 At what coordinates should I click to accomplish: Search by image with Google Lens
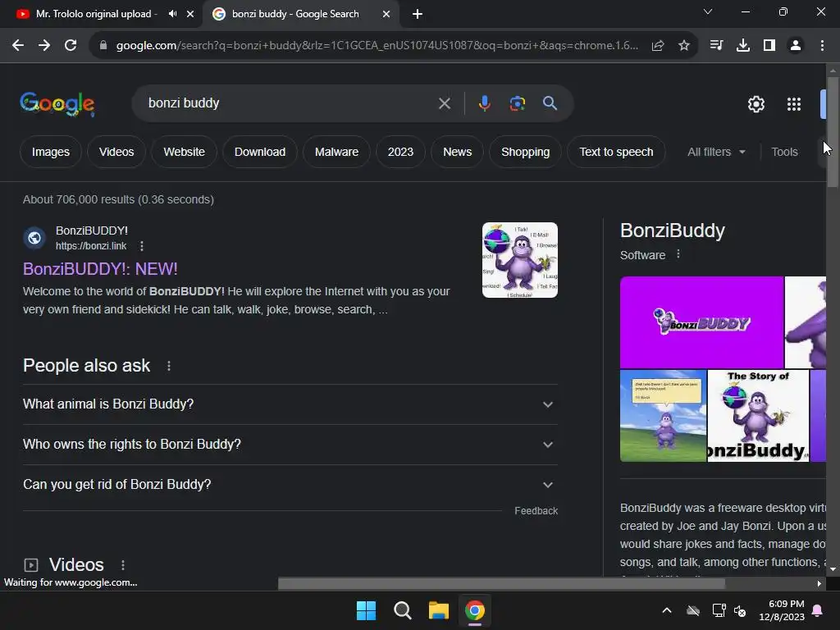coord(517,103)
